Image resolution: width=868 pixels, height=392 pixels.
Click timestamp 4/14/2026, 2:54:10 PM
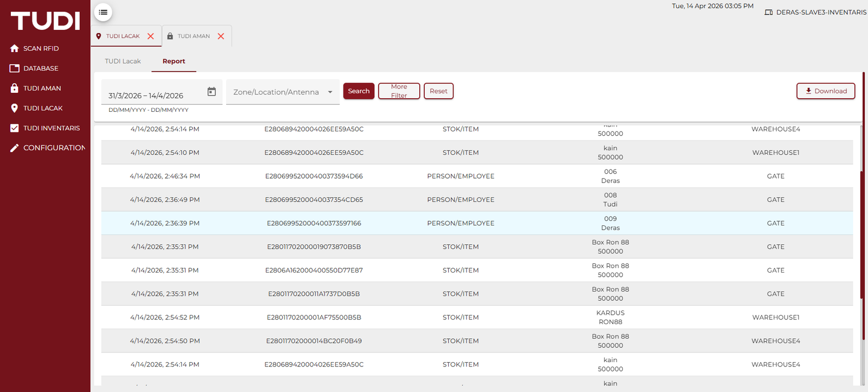tap(165, 153)
